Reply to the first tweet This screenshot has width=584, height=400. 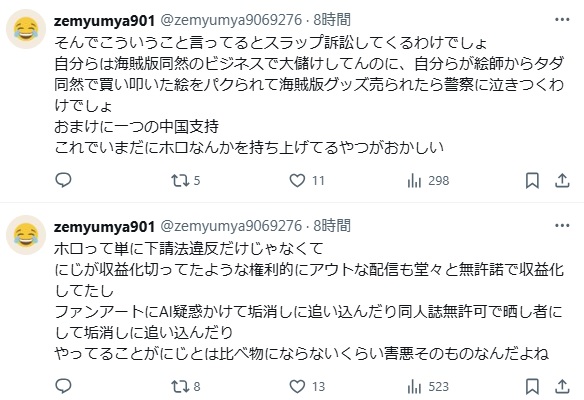pos(63,180)
